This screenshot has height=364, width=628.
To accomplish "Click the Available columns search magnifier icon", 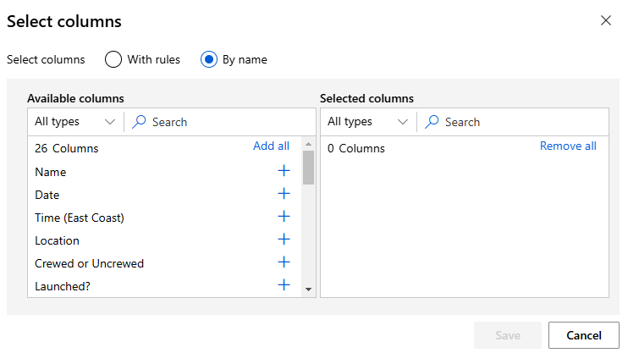I will tap(139, 121).
